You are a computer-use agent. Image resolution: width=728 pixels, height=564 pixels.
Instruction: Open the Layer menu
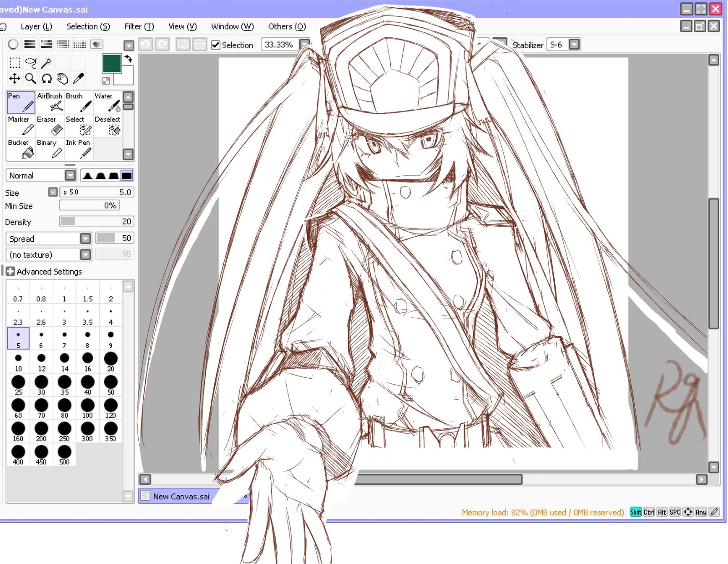(x=36, y=26)
